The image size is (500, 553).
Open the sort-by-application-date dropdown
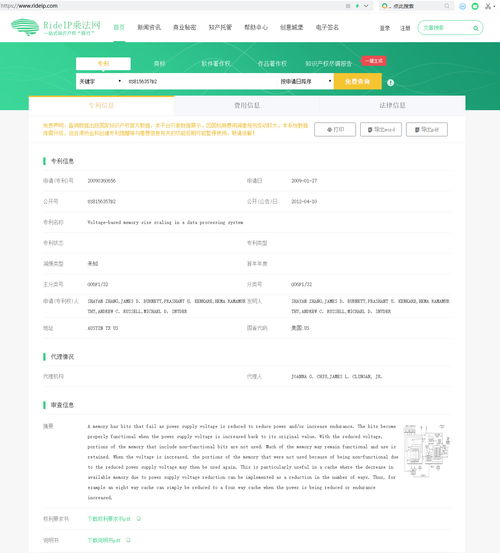[x=306, y=81]
